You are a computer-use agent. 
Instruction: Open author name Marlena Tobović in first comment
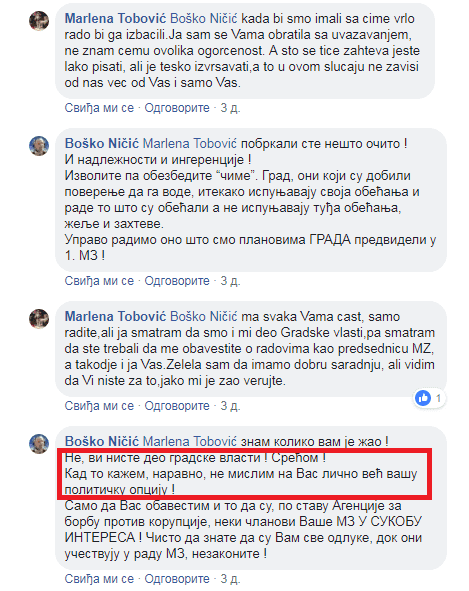[x=115, y=18]
